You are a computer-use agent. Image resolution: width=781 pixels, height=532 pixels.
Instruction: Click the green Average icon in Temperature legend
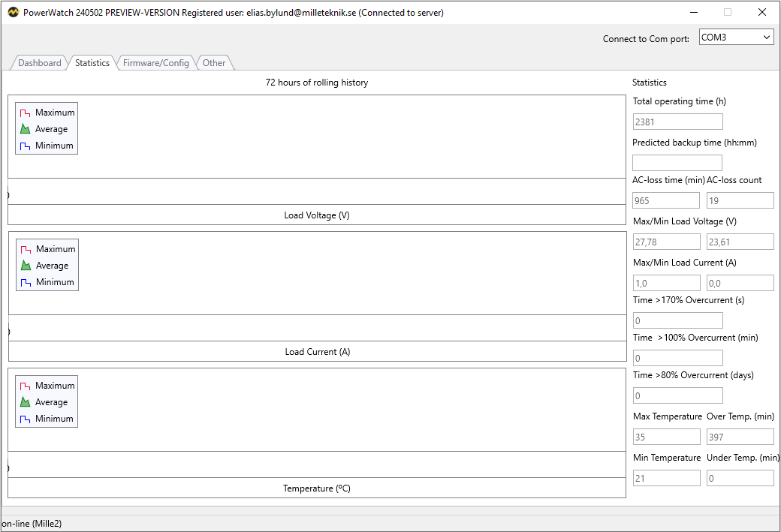click(25, 401)
